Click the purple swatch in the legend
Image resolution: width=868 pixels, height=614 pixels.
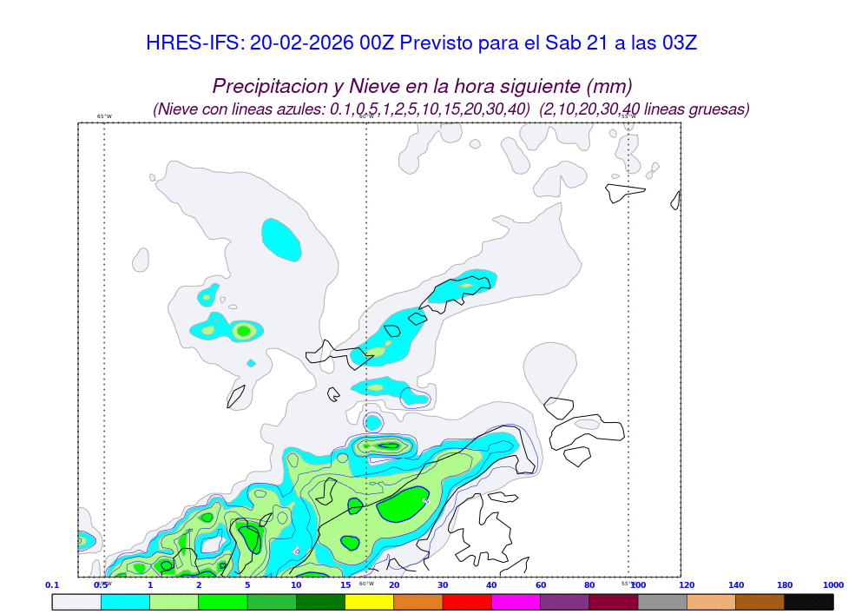(x=564, y=601)
